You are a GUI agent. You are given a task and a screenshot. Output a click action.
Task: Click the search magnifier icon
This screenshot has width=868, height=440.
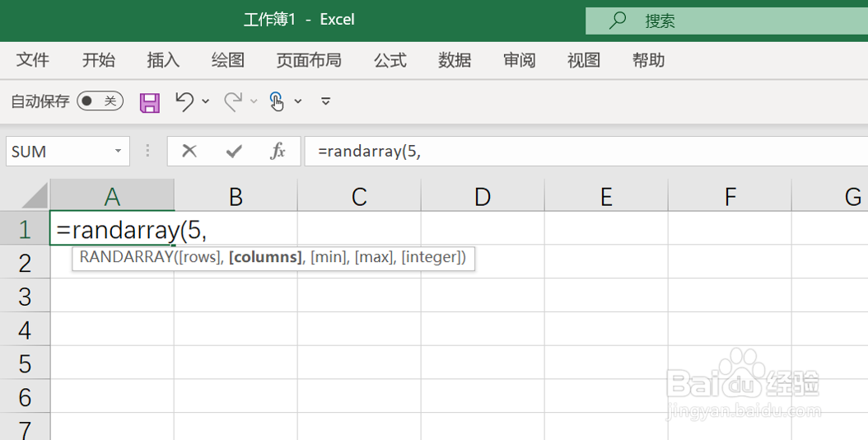coord(617,21)
